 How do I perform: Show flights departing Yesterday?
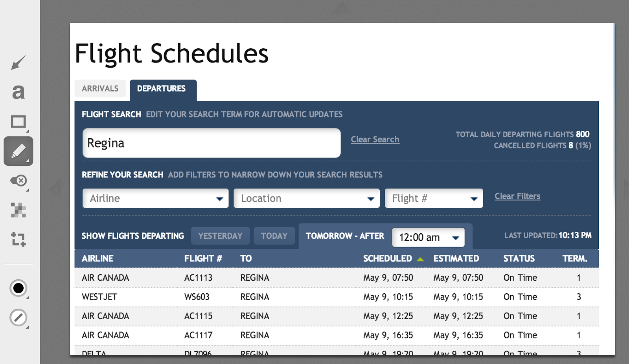[x=220, y=236]
